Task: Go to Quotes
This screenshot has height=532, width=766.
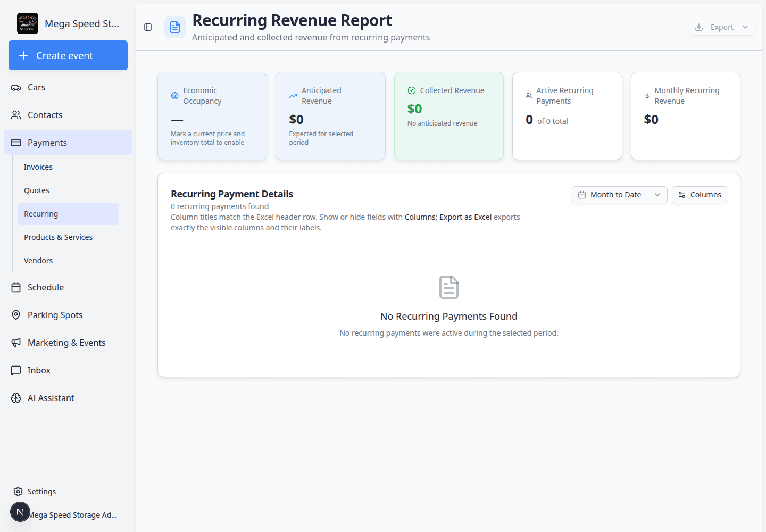Action: [68, 190]
